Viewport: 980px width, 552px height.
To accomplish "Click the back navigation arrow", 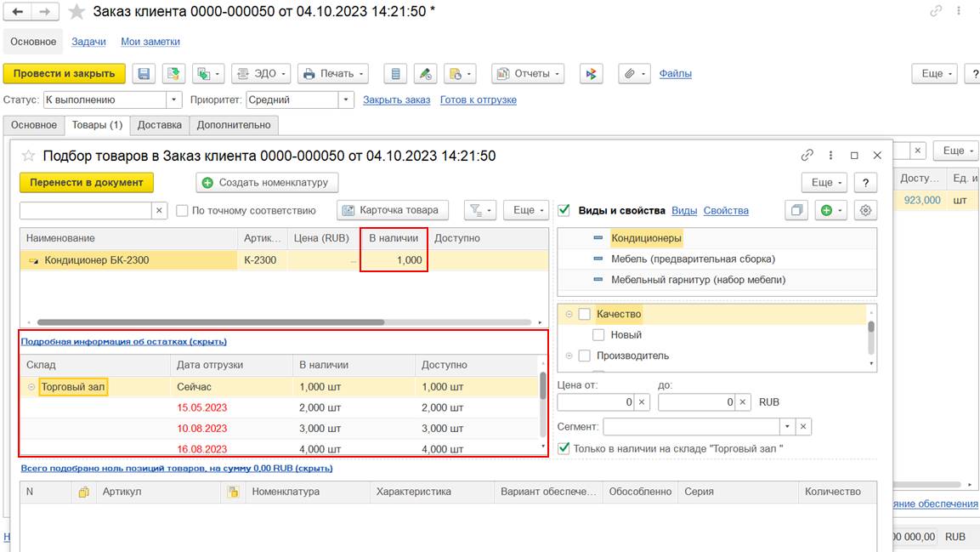I will click(18, 12).
